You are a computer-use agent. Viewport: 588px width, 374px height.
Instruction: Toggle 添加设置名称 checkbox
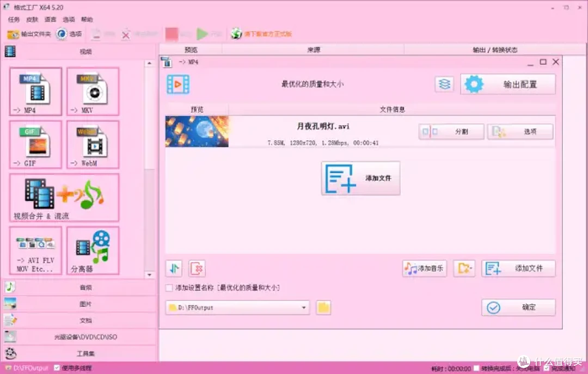(169, 288)
